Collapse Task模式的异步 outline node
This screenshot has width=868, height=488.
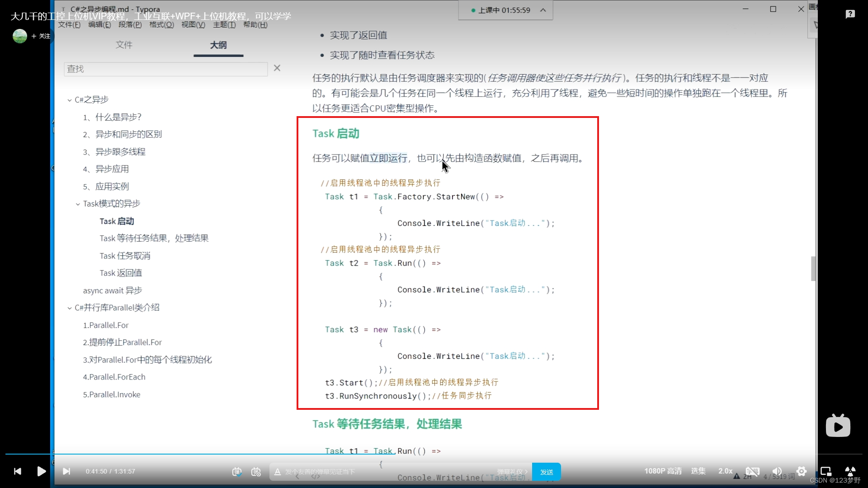[x=78, y=204]
